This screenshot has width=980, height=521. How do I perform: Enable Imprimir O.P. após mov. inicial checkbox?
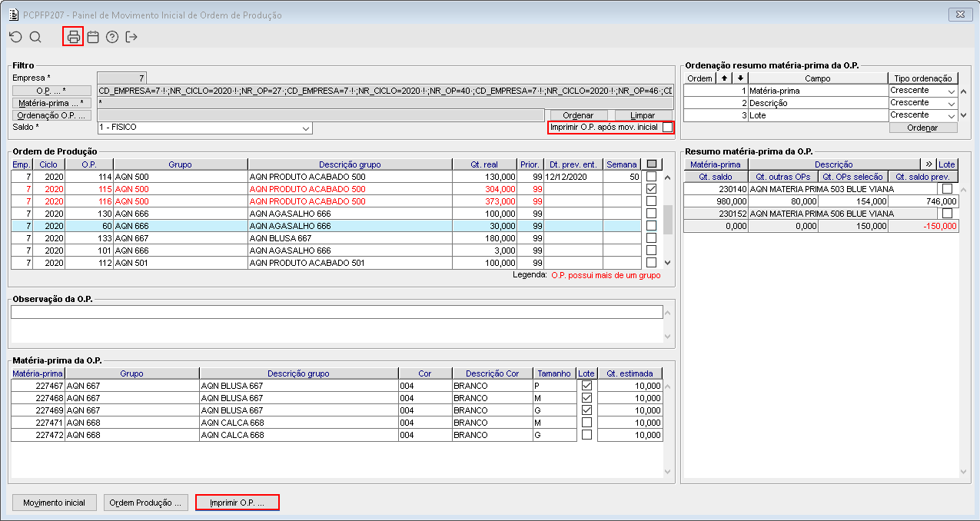point(667,127)
